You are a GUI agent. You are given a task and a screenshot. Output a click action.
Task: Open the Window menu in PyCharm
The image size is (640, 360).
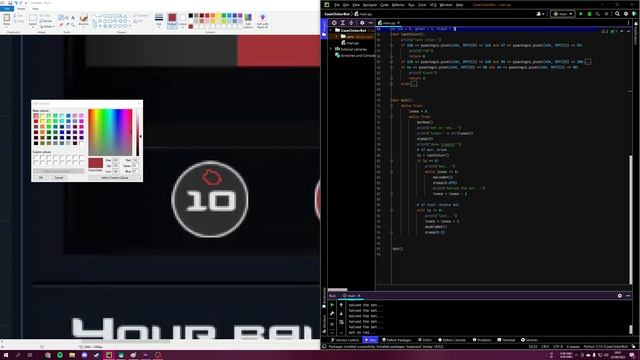[x=446, y=5]
